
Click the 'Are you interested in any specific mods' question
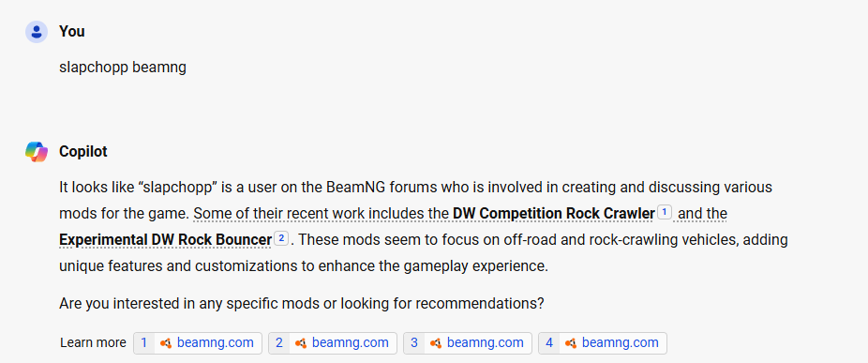[302, 304]
